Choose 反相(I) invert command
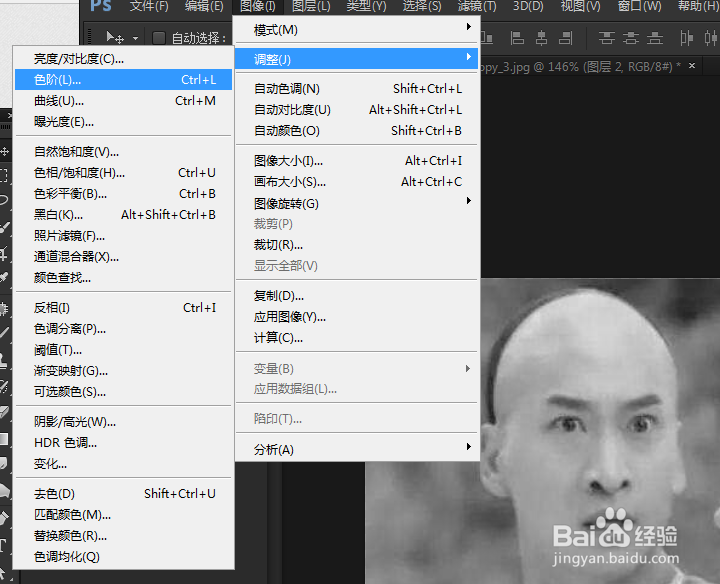The width and height of the screenshot is (720, 584). pyautogui.click(x=124, y=308)
